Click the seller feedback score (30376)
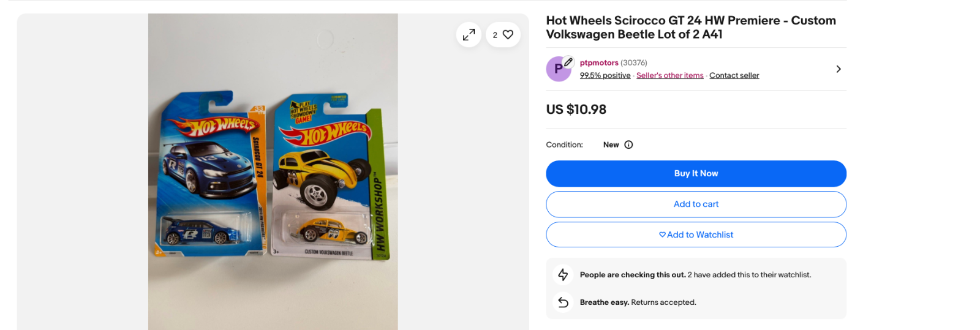The height and width of the screenshot is (330, 980). [634, 62]
